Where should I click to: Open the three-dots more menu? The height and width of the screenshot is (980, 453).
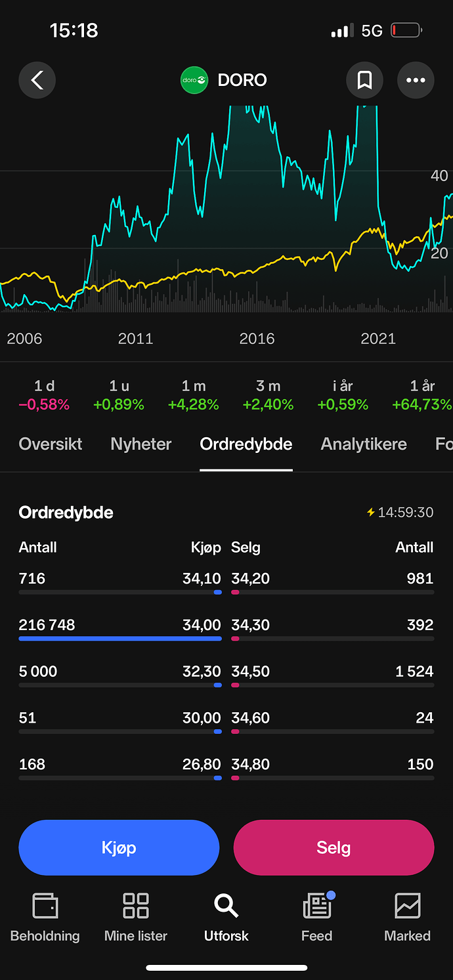point(416,80)
